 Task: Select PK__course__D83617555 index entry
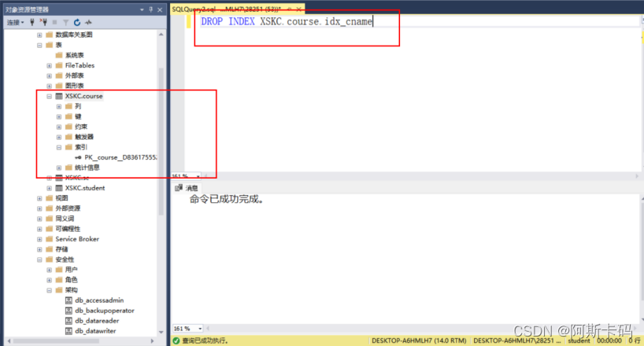click(120, 157)
